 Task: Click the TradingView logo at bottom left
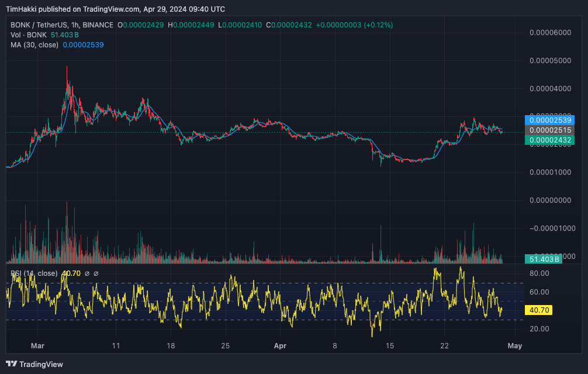(x=34, y=364)
